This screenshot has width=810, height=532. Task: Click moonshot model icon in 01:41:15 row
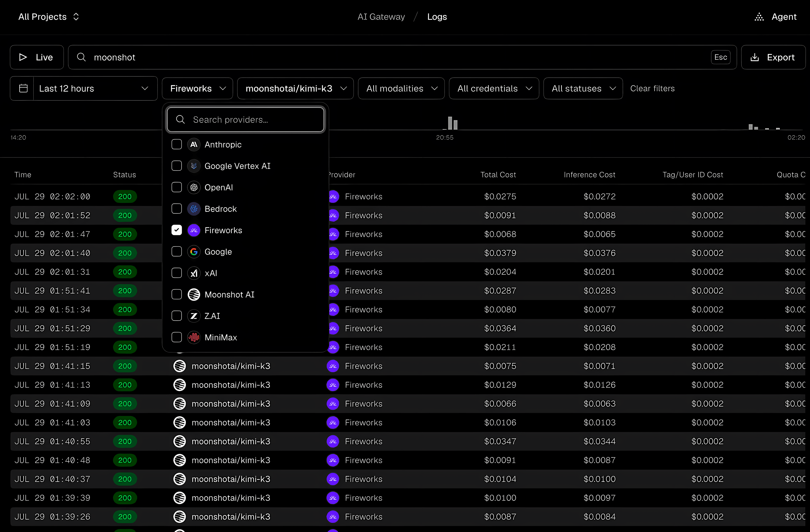[179, 366]
